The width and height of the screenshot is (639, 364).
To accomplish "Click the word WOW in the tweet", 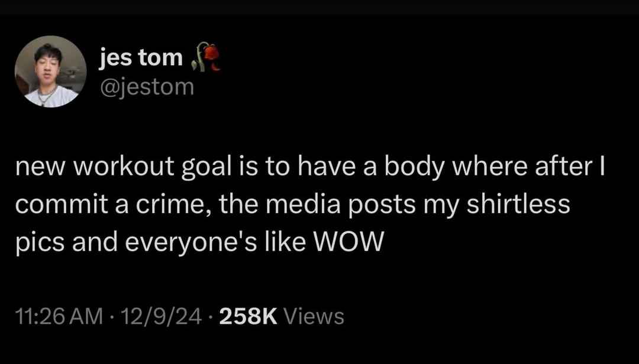I will 348,242.
